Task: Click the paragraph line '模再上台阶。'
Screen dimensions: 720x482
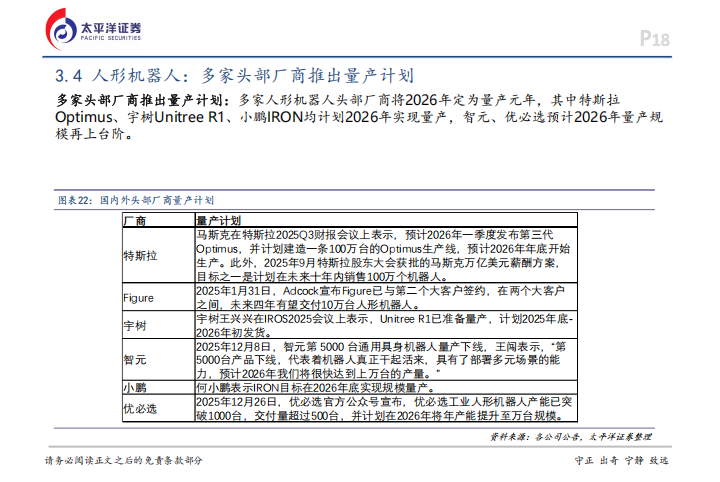Action: [x=95, y=134]
